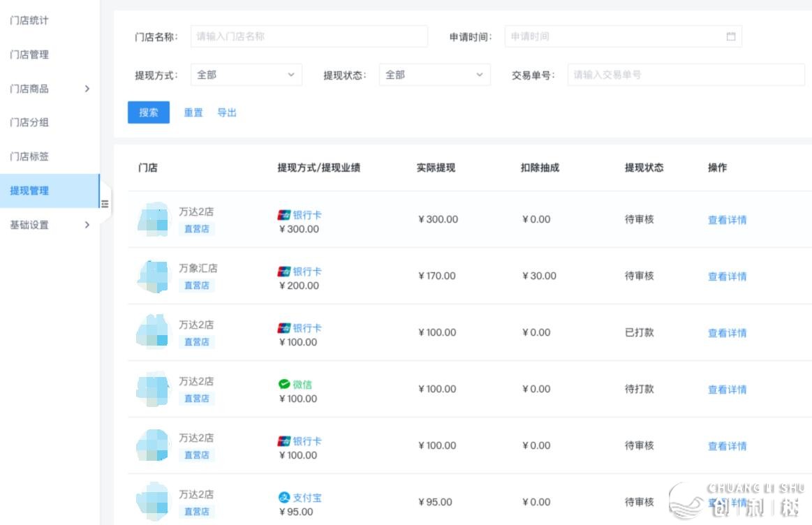The height and width of the screenshot is (525, 812).
Task: Open 查看详情 for 万象汇店 row
Action: click(x=727, y=276)
